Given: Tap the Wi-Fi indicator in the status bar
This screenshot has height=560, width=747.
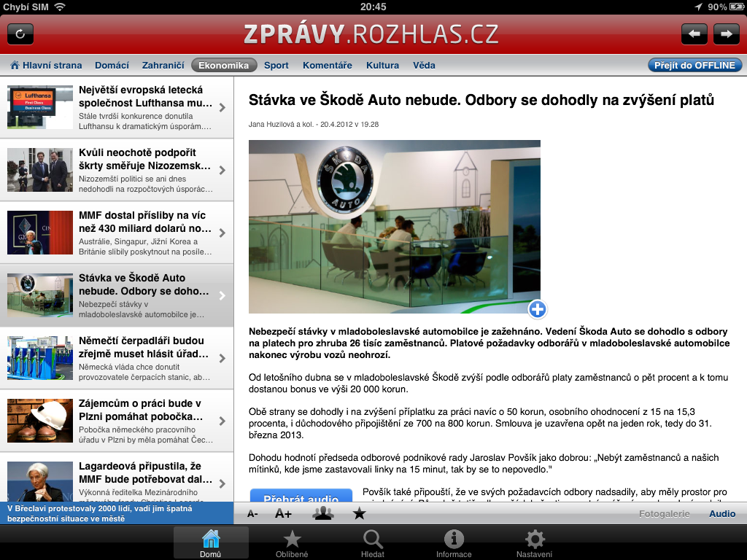Looking at the screenshot, I should pyautogui.click(x=60, y=7).
